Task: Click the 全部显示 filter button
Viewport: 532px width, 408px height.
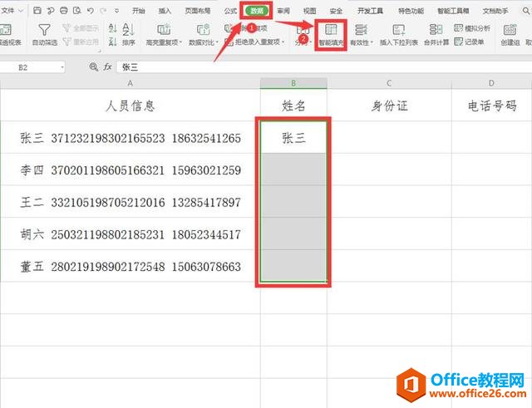Action: point(81,28)
